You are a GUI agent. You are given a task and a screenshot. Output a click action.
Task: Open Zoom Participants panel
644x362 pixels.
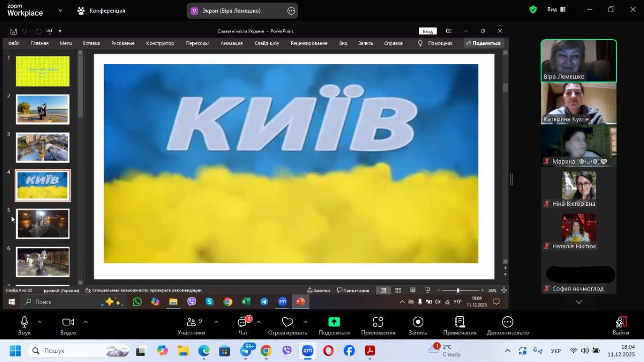[191, 322]
